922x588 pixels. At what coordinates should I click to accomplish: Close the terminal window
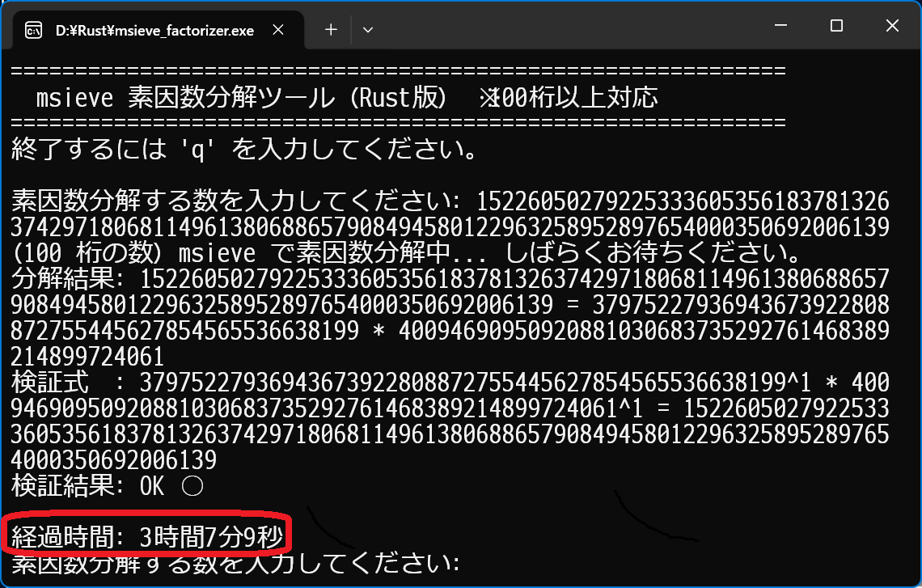[x=892, y=27]
